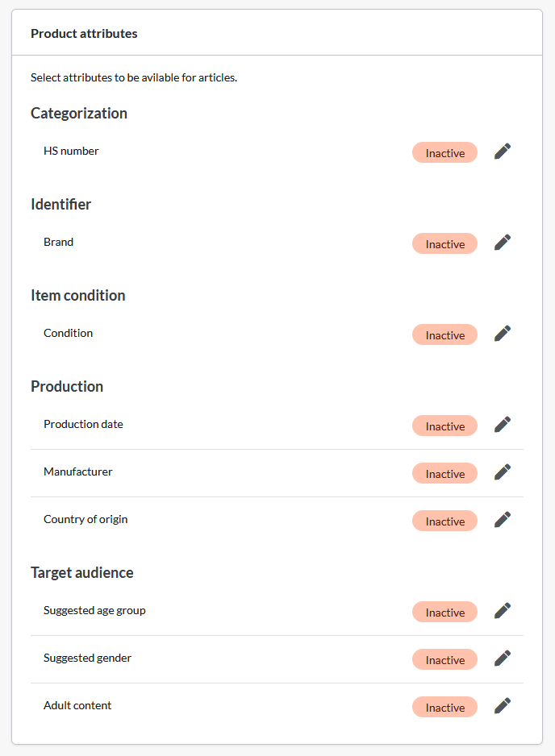Click pencil icon beside Suggested gender
This screenshot has height=756, width=555.
(x=503, y=658)
